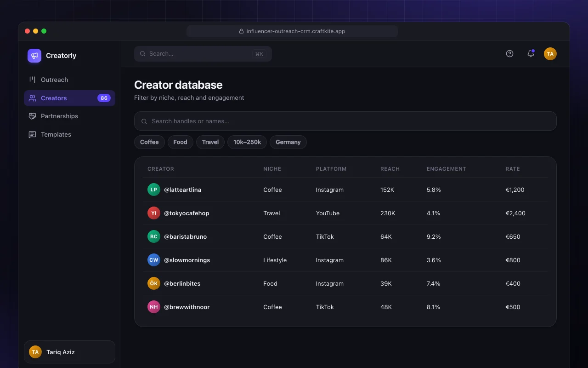Click the €2,400 rate cell
This screenshot has height=368, width=588.
[515, 213]
